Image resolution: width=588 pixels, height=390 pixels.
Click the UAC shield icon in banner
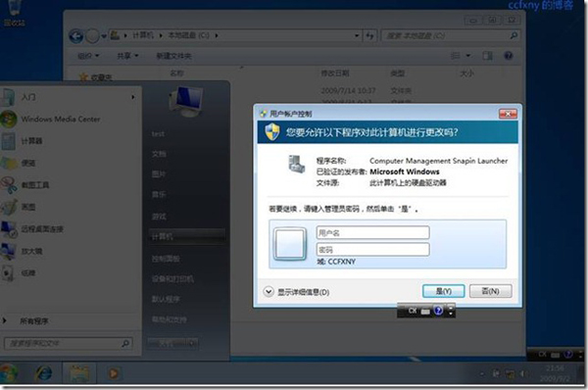(x=272, y=132)
